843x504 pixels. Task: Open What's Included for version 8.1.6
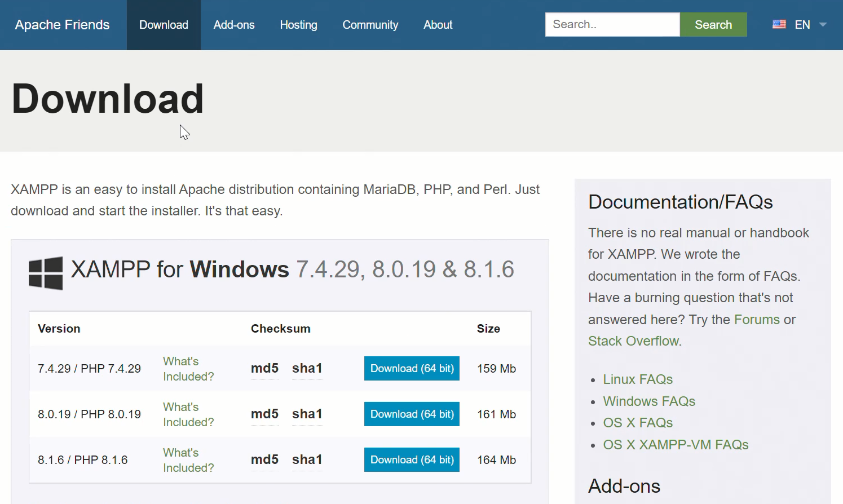(188, 460)
